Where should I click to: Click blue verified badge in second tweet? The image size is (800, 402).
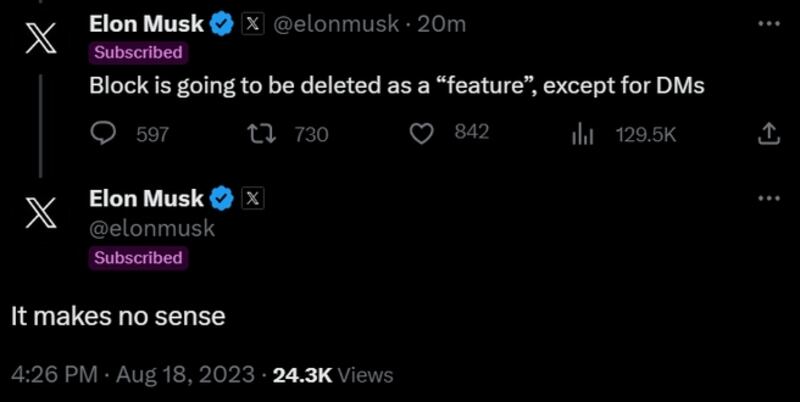pos(222,198)
